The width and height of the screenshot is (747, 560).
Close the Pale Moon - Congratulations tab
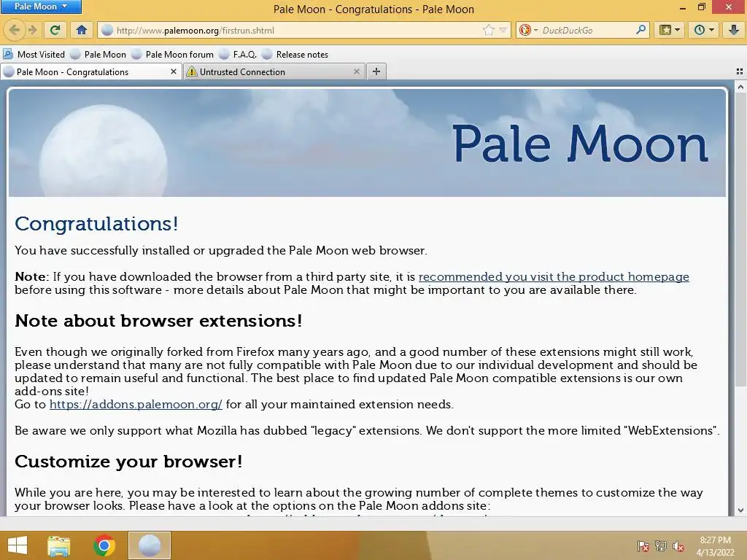click(174, 71)
